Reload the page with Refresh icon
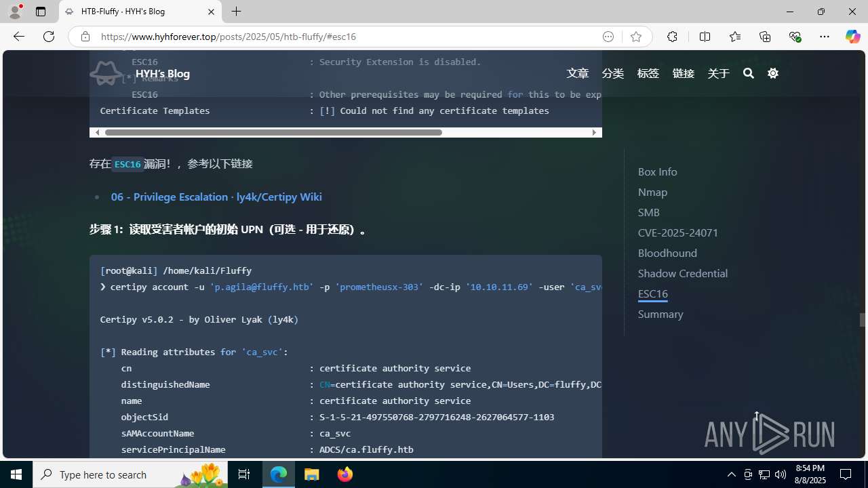Viewport: 868px width, 488px height. (49, 37)
